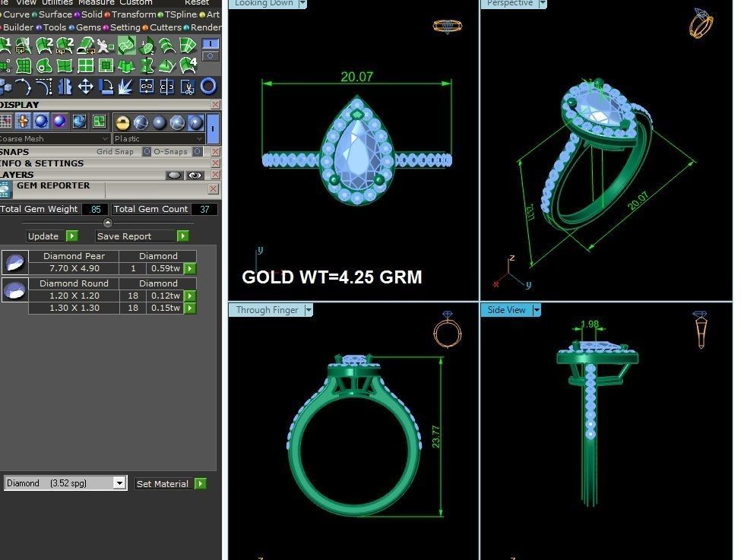This screenshot has width=744, height=560.
Task: Open the Solid menu tab
Action: click(x=89, y=14)
